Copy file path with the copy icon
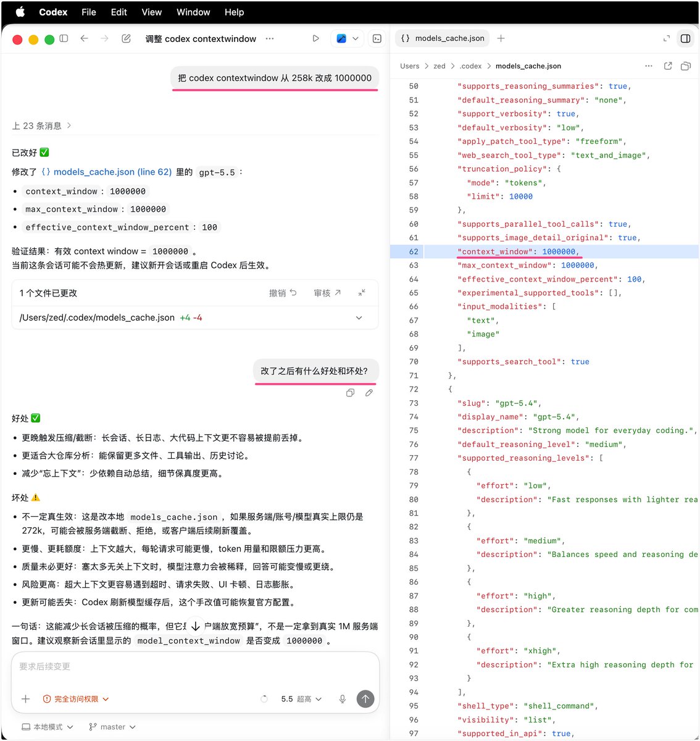Image resolution: width=700 pixels, height=741 pixels. point(685,66)
